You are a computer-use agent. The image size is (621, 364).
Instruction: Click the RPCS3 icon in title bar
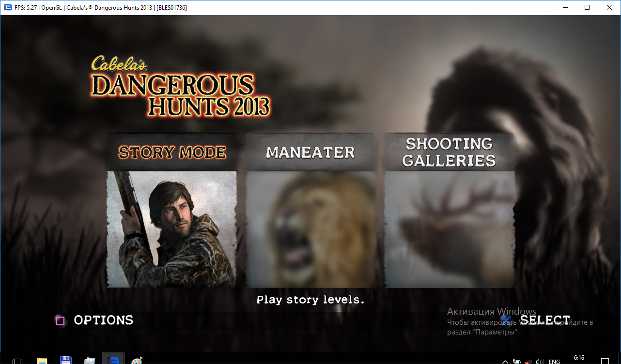[8, 7]
